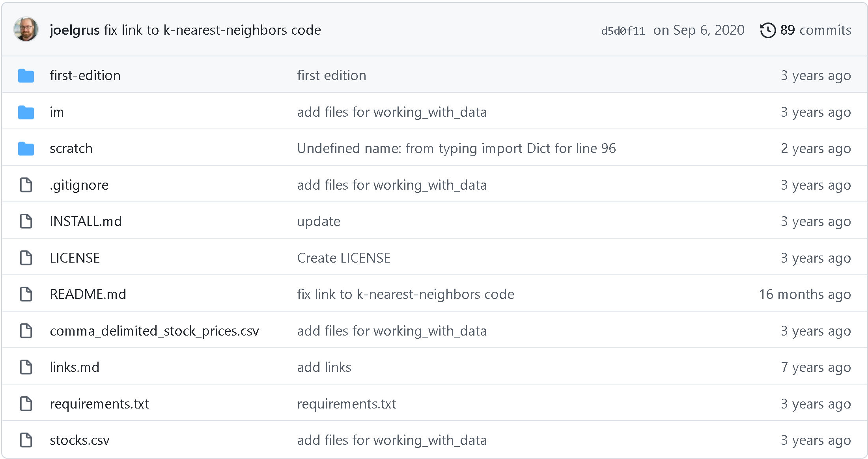Screen dimensions: 868x459
Task: Click the .gitignore file icon
Action: click(26, 185)
